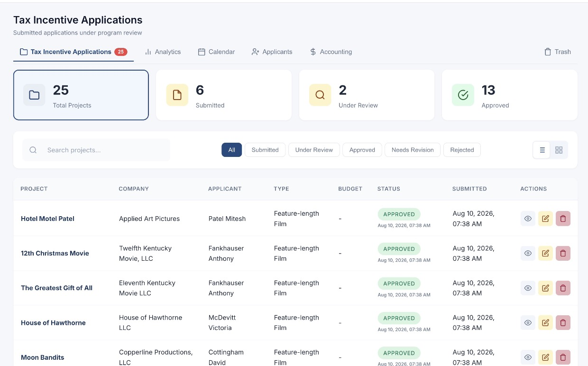588x366 pixels.
Task: Delete the House of Hawthorne application
Action: point(563,322)
